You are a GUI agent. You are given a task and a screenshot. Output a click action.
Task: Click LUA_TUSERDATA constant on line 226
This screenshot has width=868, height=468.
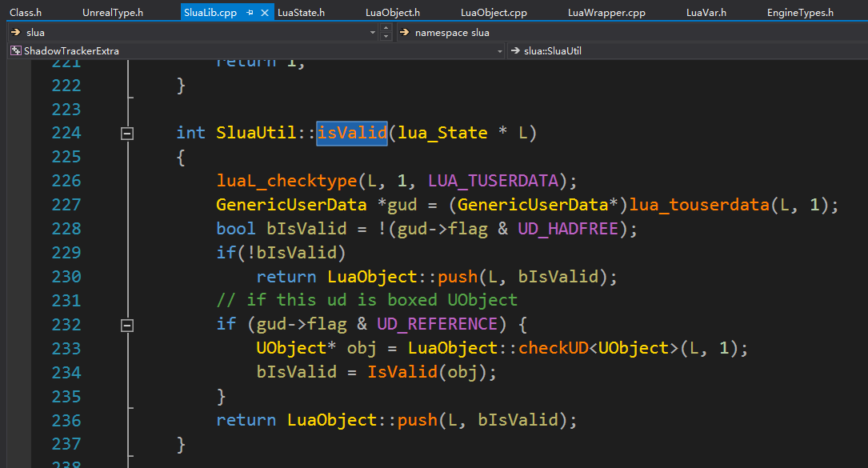point(494,181)
